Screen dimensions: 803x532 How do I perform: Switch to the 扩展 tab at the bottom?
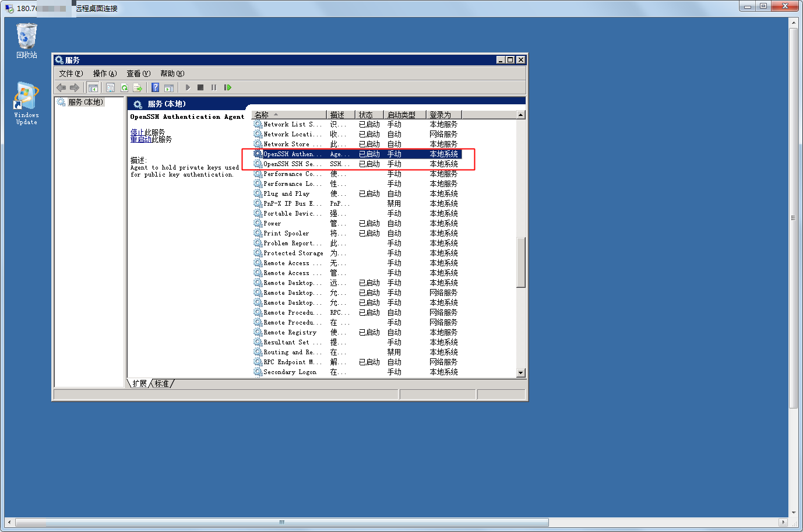139,383
